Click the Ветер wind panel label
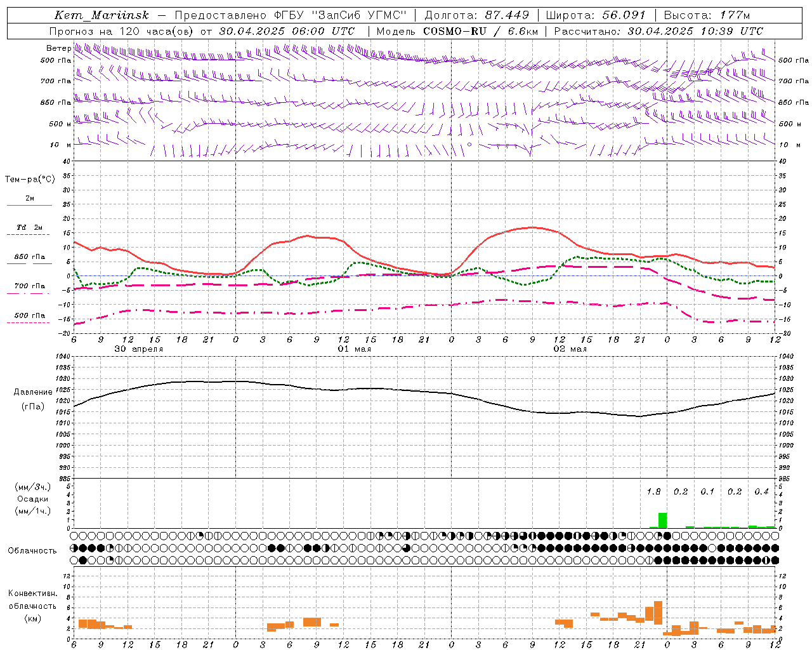The image size is (812, 650). [58, 48]
